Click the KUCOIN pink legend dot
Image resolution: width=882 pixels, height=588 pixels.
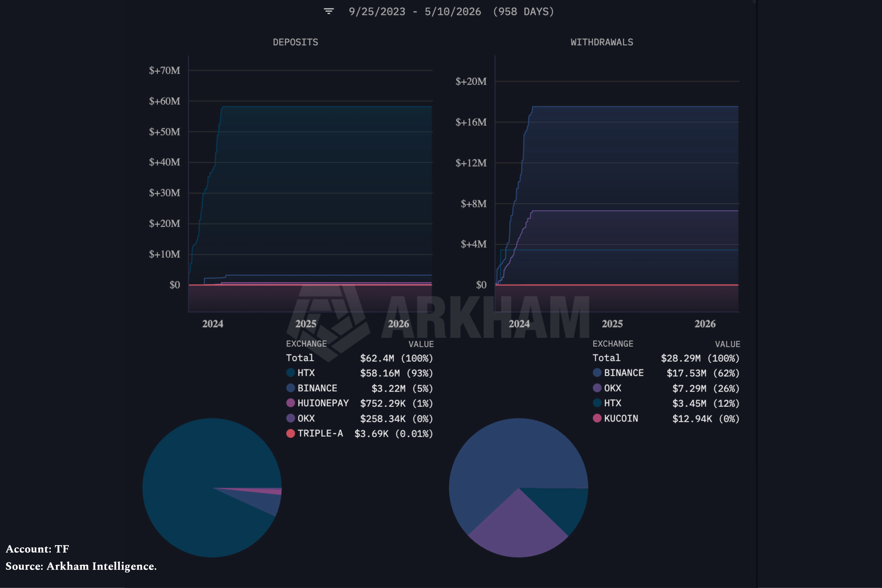[x=597, y=418]
